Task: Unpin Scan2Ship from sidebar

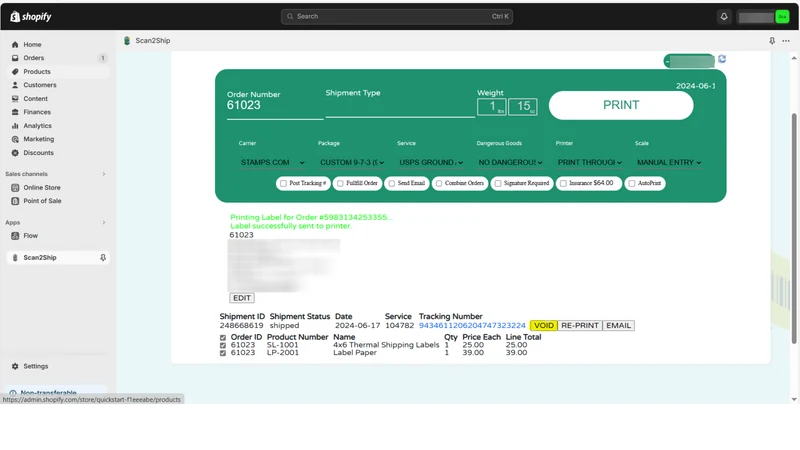Action: pyautogui.click(x=103, y=258)
